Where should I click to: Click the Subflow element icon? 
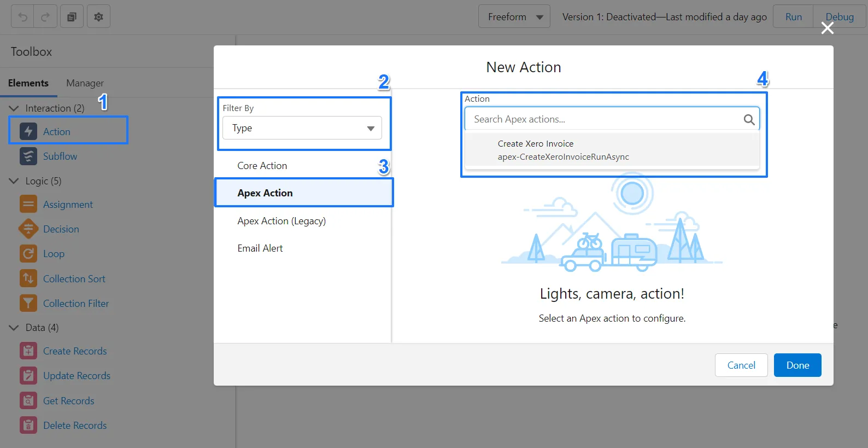[28, 156]
